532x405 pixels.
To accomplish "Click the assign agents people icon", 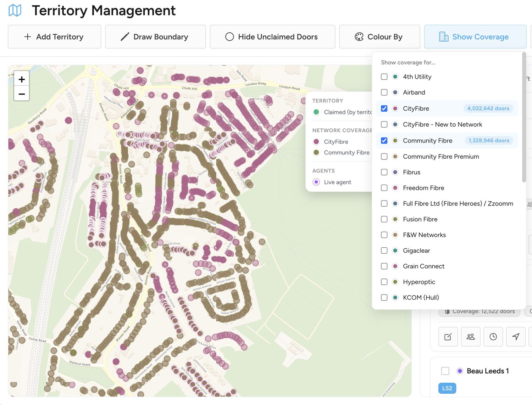I will pos(471,337).
